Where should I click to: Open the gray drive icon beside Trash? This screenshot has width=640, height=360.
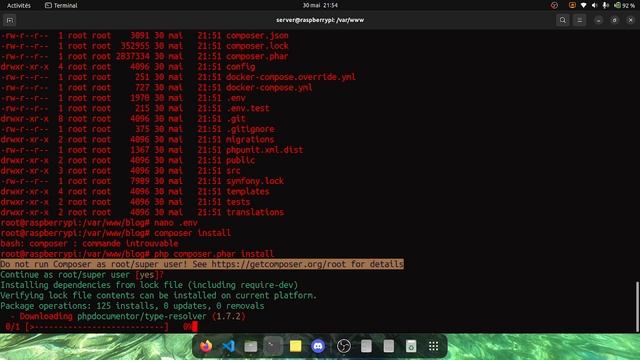[x=389, y=346]
